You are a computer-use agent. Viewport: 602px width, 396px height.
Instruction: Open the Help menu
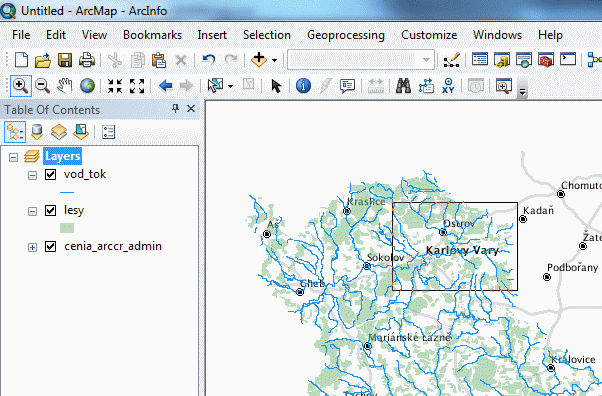pos(550,35)
